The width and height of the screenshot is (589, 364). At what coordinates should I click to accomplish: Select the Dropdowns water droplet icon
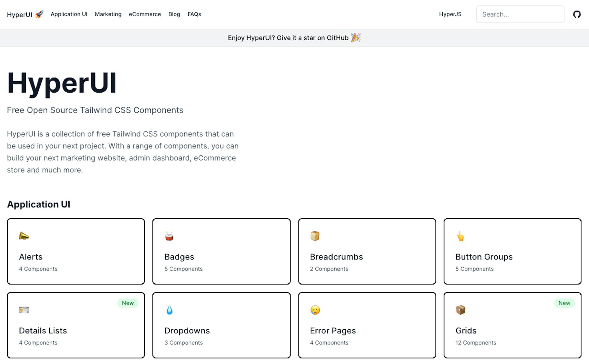[x=169, y=310]
